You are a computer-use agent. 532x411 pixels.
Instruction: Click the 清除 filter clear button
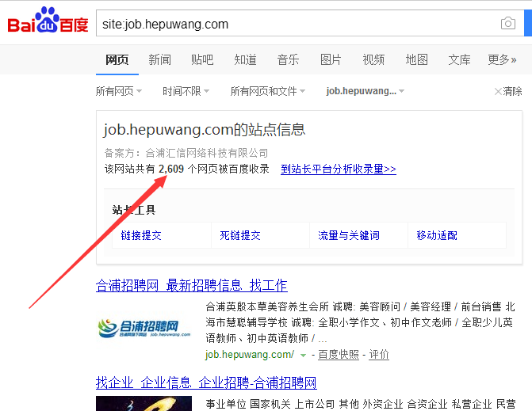[x=508, y=91]
